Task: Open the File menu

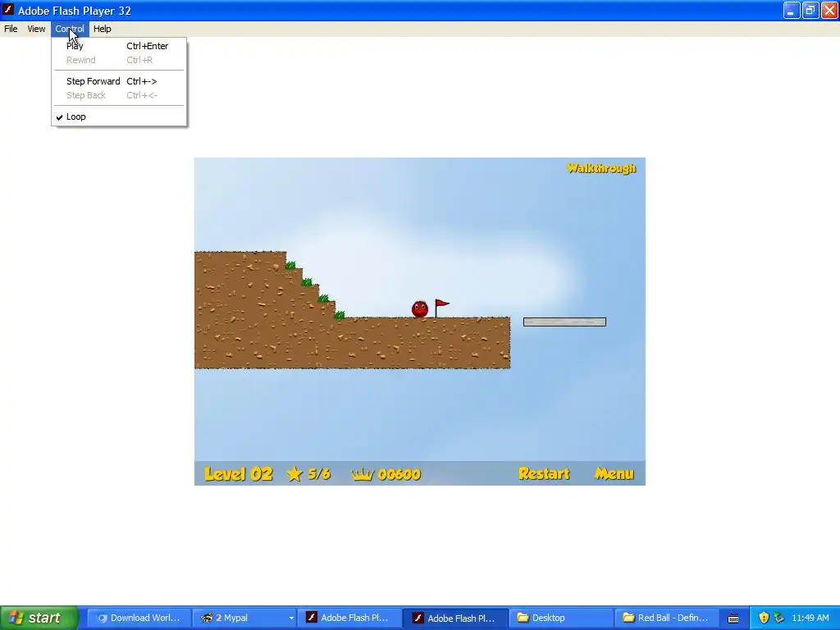Action: 11,29
